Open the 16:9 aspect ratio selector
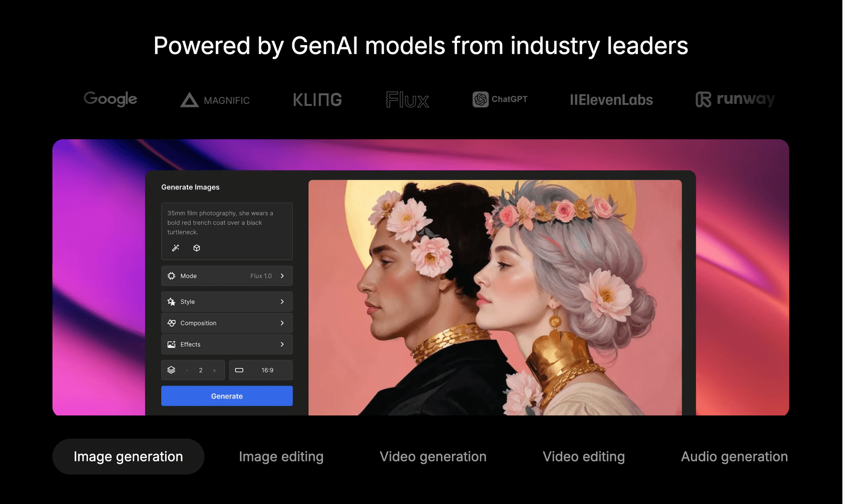The image size is (843, 504). pyautogui.click(x=261, y=370)
